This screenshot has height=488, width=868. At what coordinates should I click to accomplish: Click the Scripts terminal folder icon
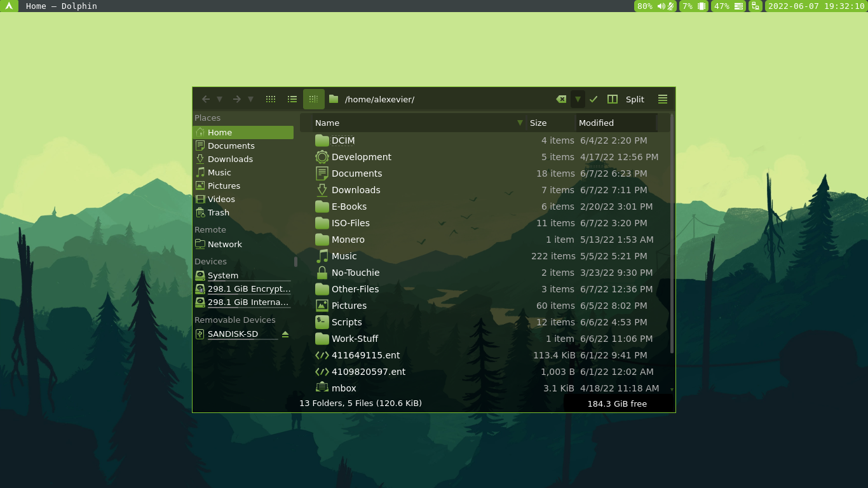click(322, 322)
